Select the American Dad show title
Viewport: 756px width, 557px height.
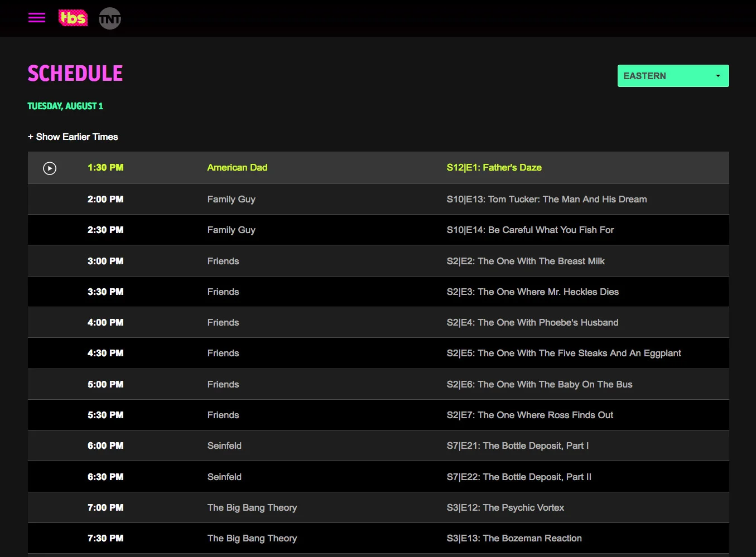pos(237,167)
